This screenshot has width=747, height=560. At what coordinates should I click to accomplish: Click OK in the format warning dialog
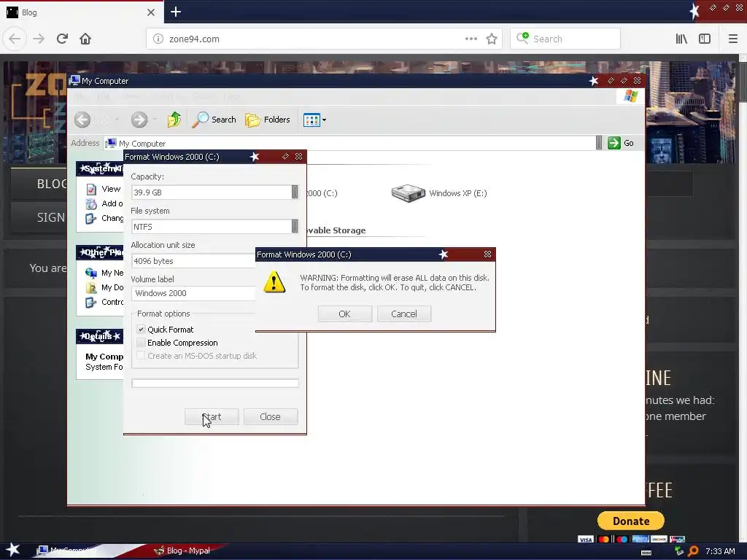[x=344, y=314]
